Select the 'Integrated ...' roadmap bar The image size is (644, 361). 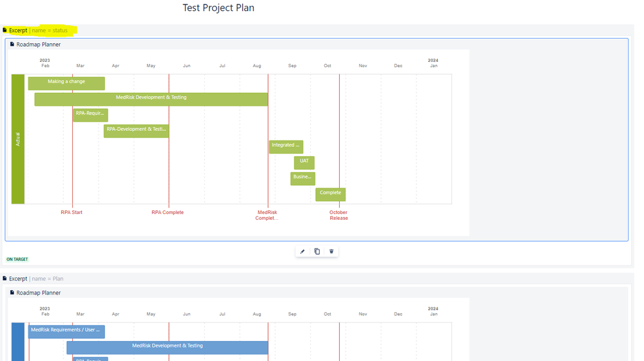pyautogui.click(x=286, y=146)
